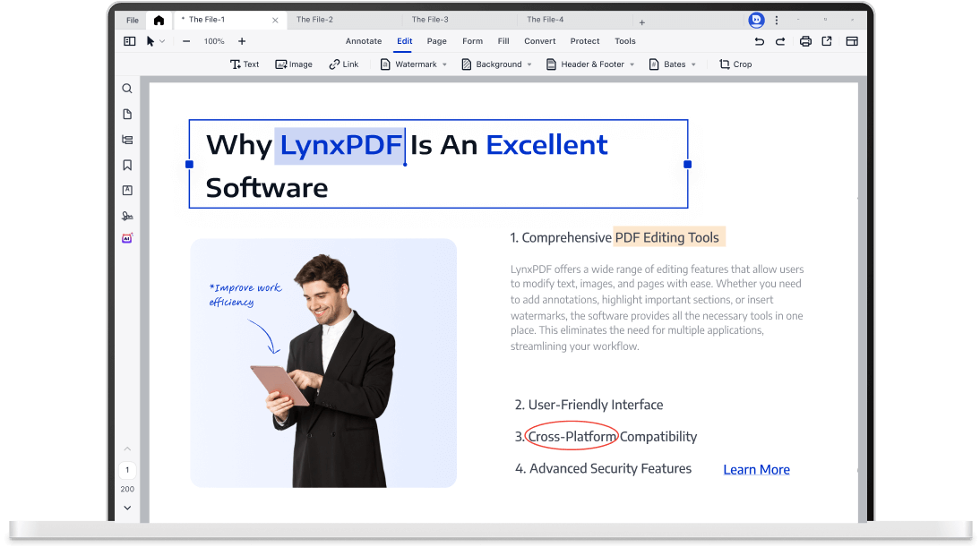The image size is (980, 547).
Task: Click the Undo arrow icon
Action: click(760, 41)
